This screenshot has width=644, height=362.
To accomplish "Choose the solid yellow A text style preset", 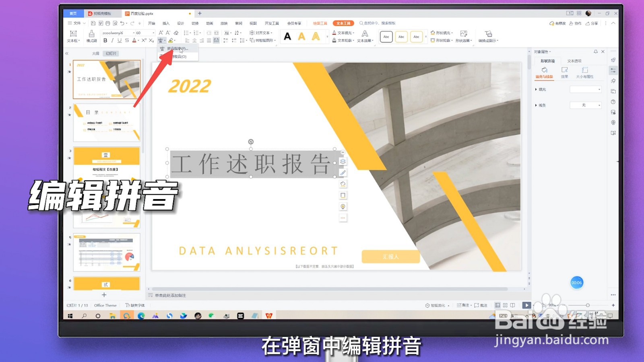I will click(301, 37).
